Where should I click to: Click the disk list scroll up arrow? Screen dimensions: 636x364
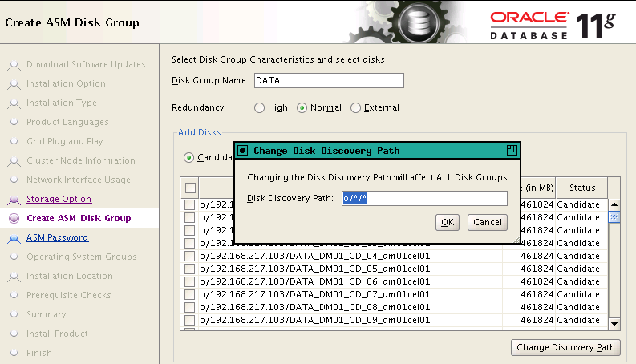point(614,204)
